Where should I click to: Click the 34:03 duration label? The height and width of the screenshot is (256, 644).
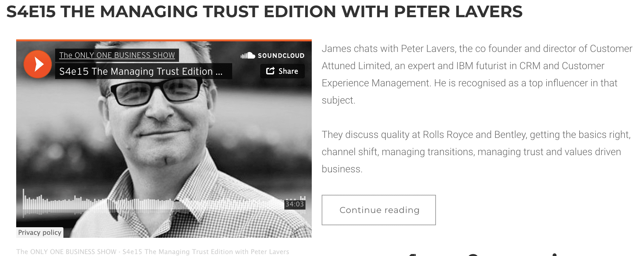[x=295, y=204]
